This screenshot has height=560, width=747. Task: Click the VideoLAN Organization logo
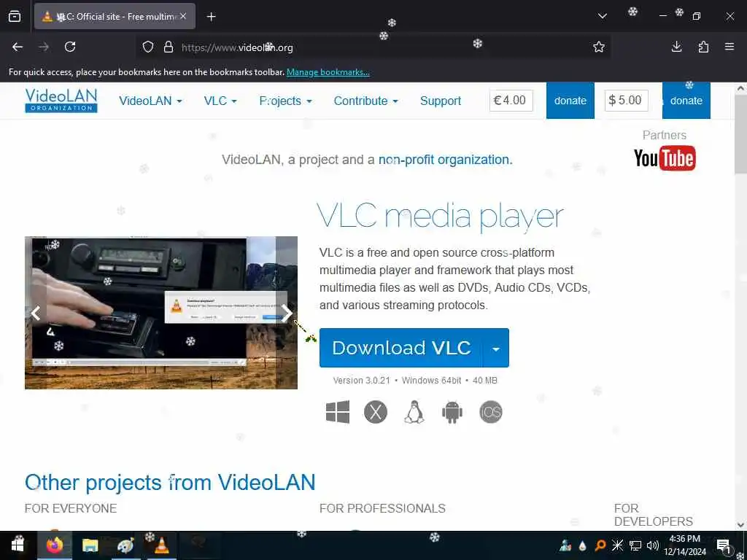point(61,101)
